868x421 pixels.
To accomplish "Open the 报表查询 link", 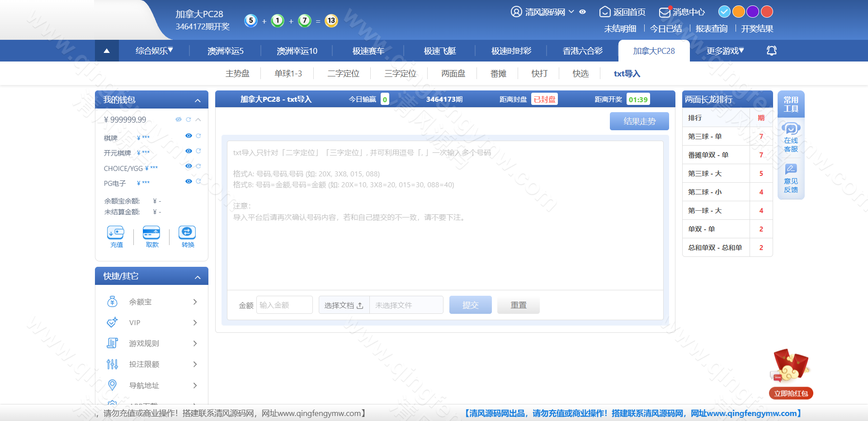I will pos(711,28).
